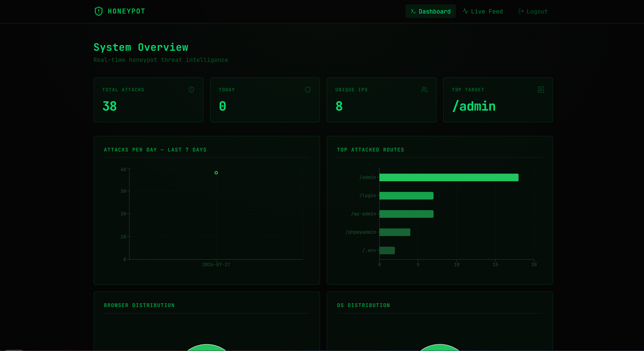
Task: Click the activity pulse icon beside Live Feed
Action: pyautogui.click(x=465, y=11)
